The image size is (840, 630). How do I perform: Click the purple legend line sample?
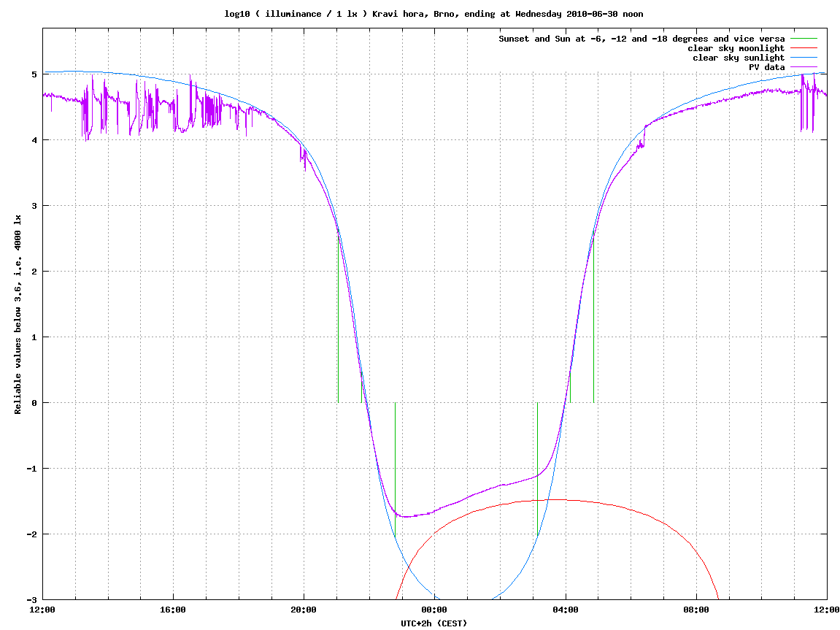804,67
